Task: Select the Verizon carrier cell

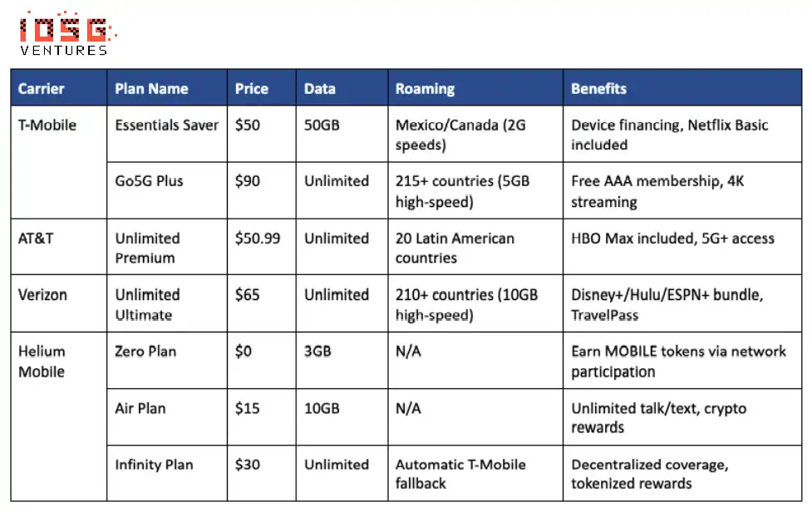Action: pyautogui.click(x=42, y=295)
